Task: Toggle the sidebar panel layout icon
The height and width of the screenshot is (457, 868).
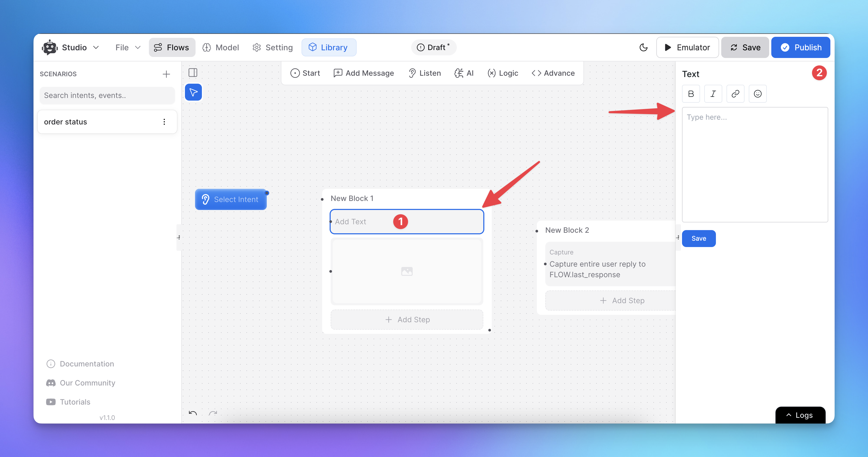Action: 193,72
